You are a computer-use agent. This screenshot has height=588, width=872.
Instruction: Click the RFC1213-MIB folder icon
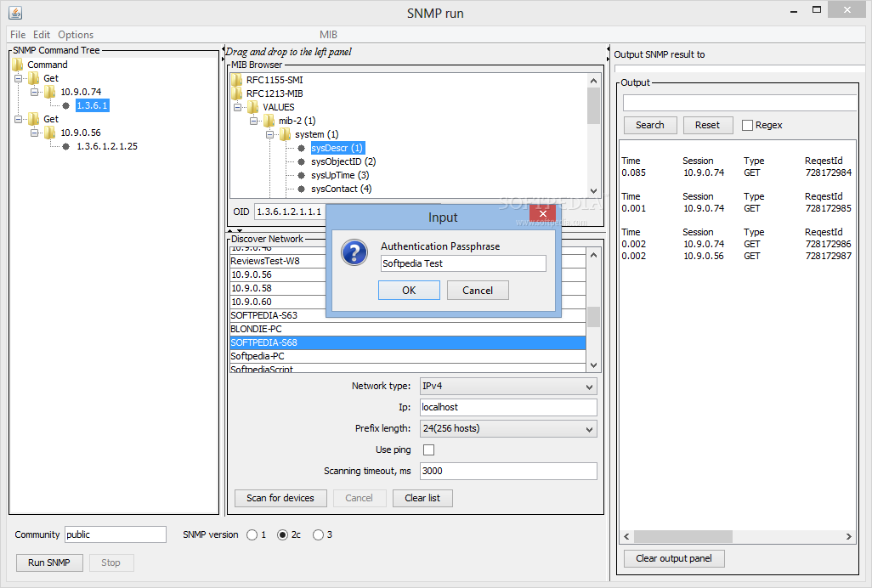pos(237,93)
